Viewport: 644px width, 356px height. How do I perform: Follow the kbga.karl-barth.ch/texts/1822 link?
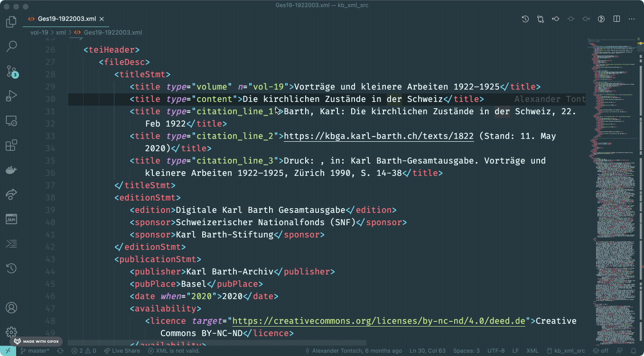click(378, 136)
